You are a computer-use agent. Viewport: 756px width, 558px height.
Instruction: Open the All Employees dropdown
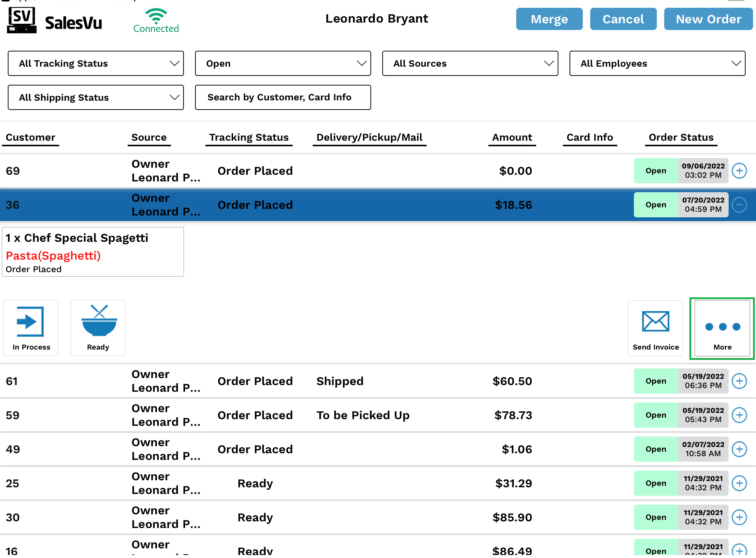(657, 63)
